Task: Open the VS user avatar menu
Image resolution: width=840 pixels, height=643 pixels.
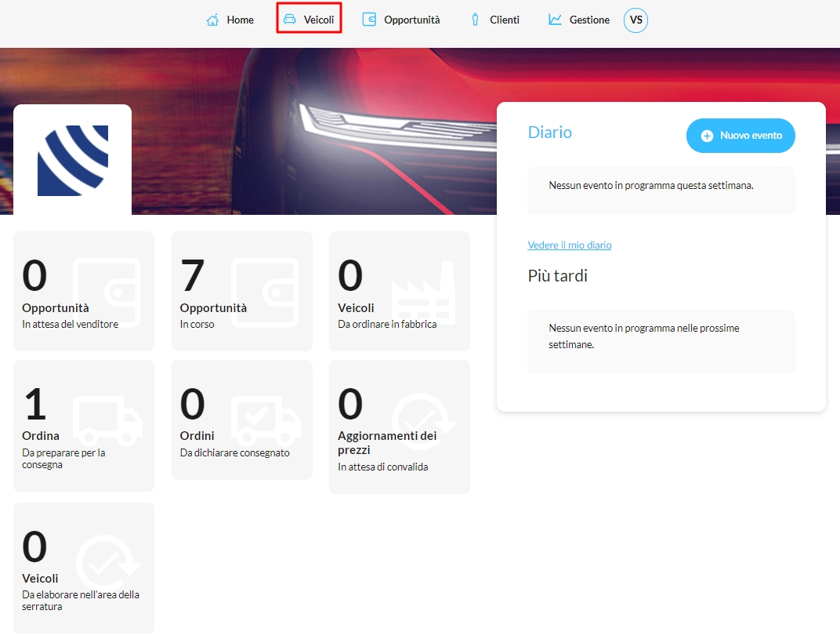Action: [x=636, y=20]
